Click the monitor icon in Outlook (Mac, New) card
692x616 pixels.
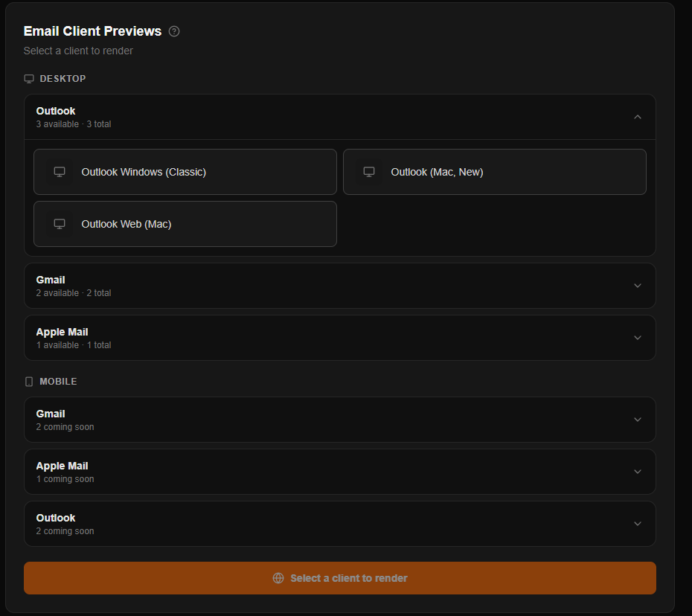pos(369,172)
